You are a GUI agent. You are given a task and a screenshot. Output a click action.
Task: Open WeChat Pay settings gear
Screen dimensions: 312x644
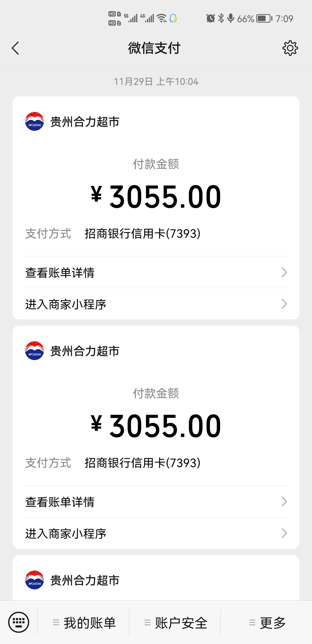click(x=290, y=48)
